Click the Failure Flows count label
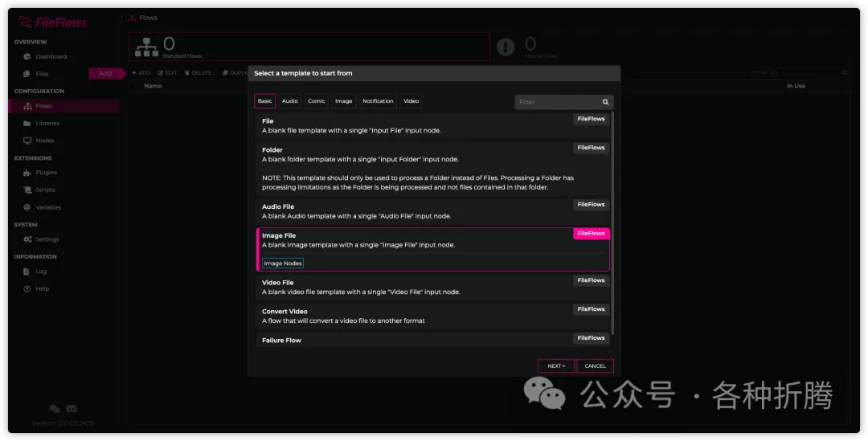 click(540, 56)
